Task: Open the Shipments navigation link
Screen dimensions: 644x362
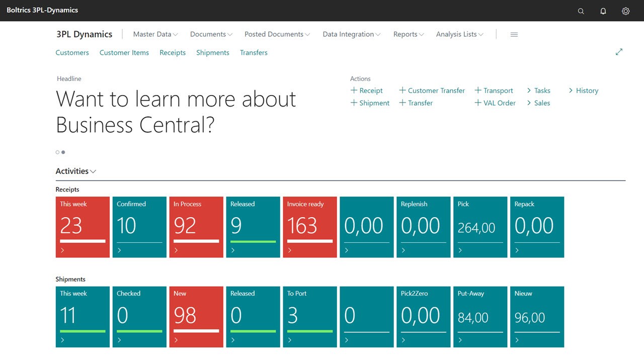Action: point(213,52)
